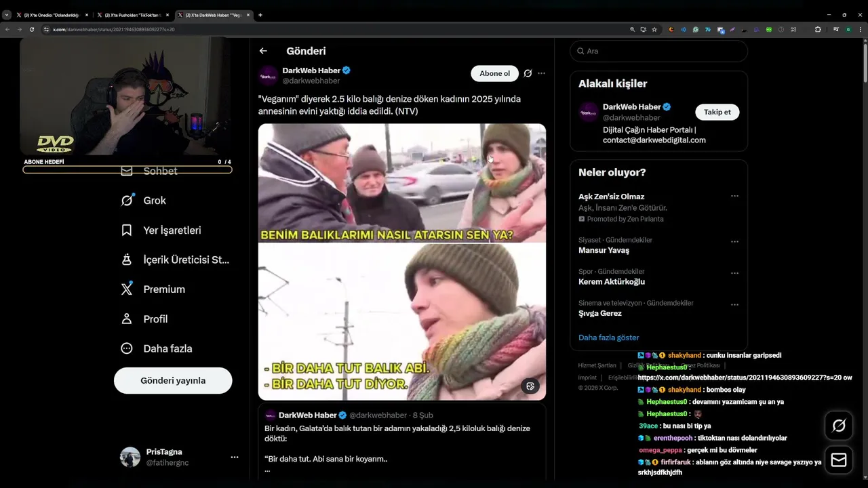Click the browser address bar URL
The image size is (868, 488).
114,30
